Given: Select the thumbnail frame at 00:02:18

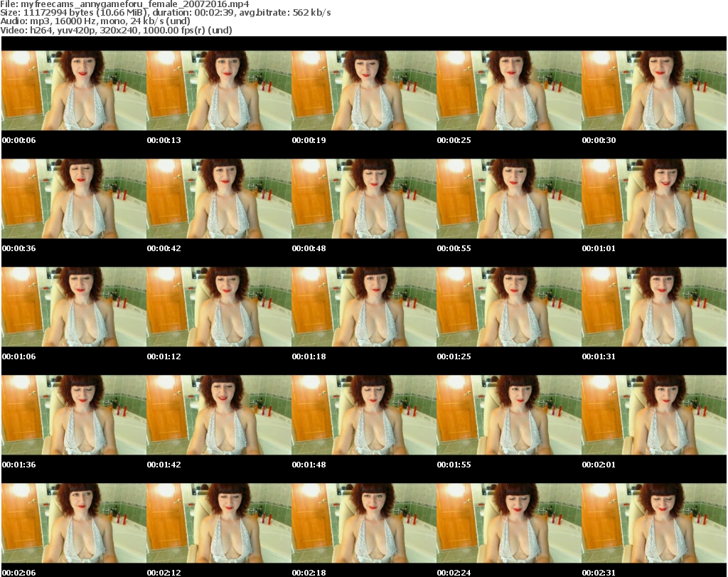Looking at the screenshot, I should click(363, 523).
